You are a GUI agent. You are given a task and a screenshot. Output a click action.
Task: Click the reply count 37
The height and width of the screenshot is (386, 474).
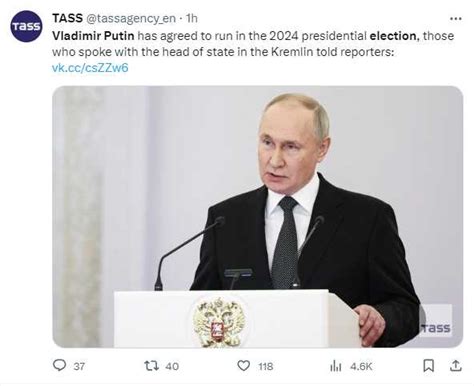click(x=79, y=366)
